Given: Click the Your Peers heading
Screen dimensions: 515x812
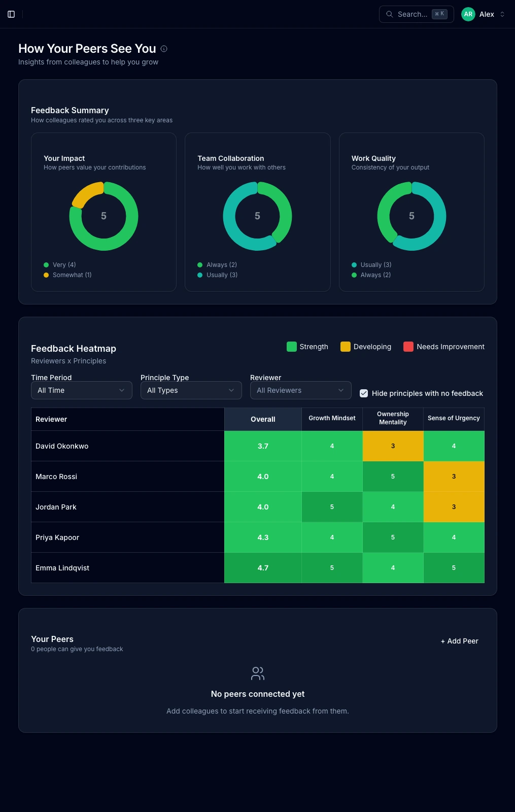Looking at the screenshot, I should tap(52, 639).
